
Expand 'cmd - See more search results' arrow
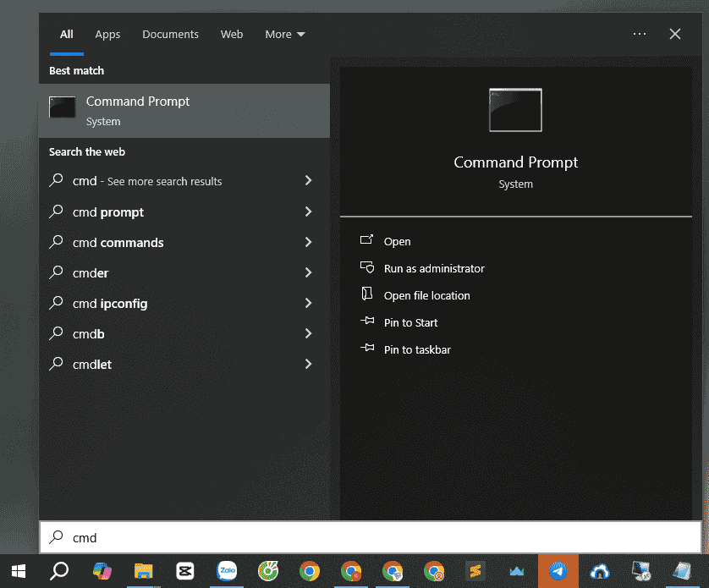point(308,180)
